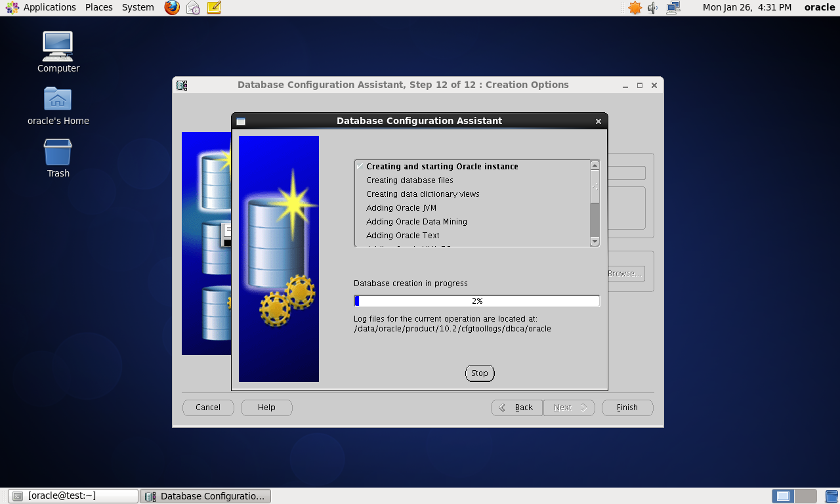
Task: Select 'Adding Oracle JVM' row
Action: pyautogui.click(x=472, y=208)
